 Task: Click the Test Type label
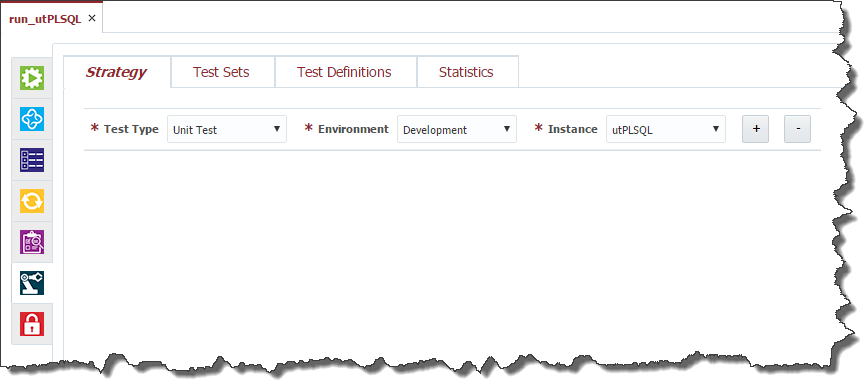(131, 129)
